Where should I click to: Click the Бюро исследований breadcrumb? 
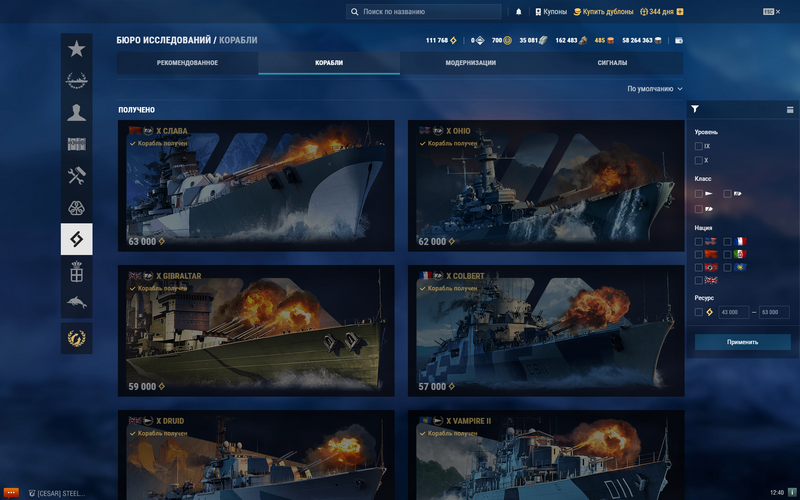click(x=164, y=40)
